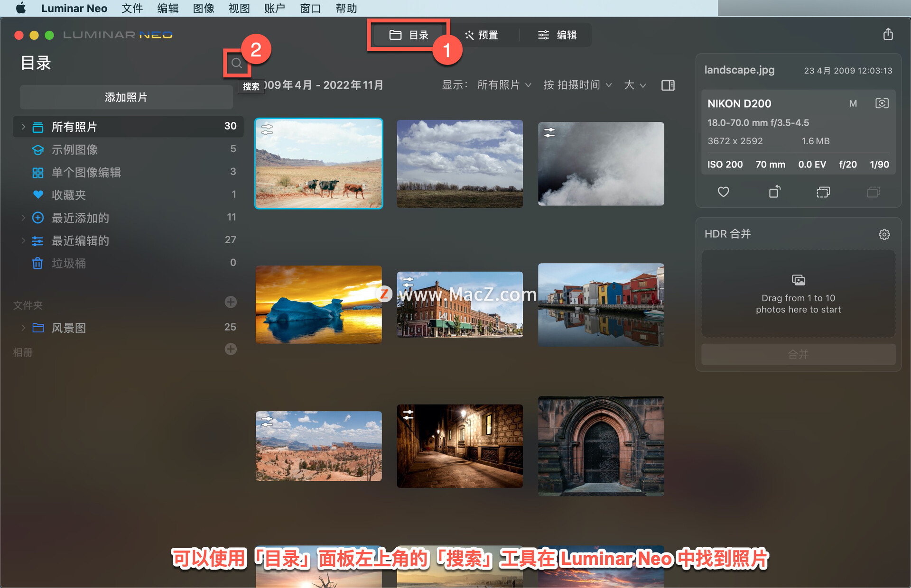Switch to the 预置 tab
Screen dimensions: 911x588
(482, 35)
